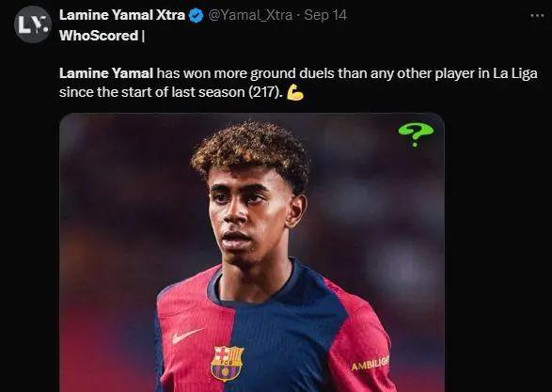552x392 pixels.
Task: Click the (217) number in tweet
Action: pos(266,92)
